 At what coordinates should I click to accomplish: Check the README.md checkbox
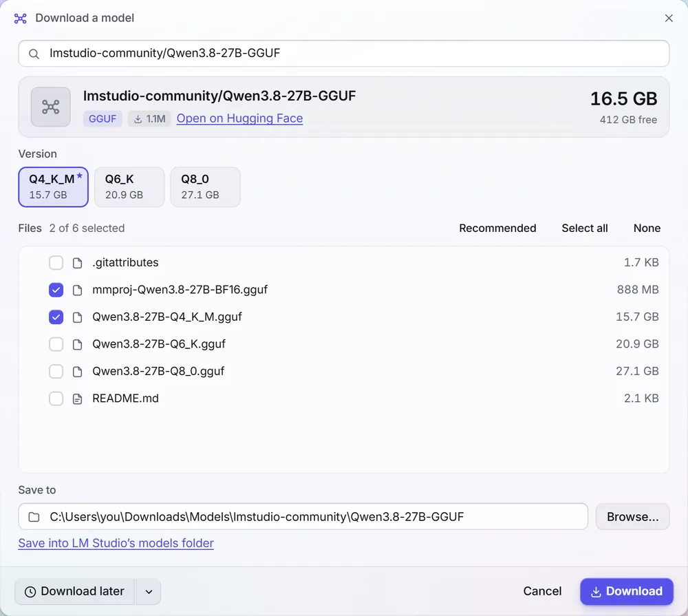[56, 399]
